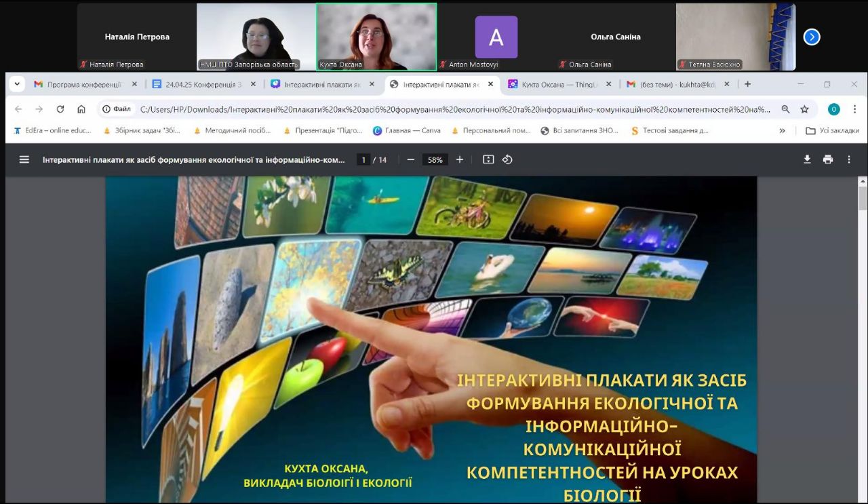Image resolution: width=868 pixels, height=504 pixels.
Task: Click the PDF page number field
Action: point(363,159)
